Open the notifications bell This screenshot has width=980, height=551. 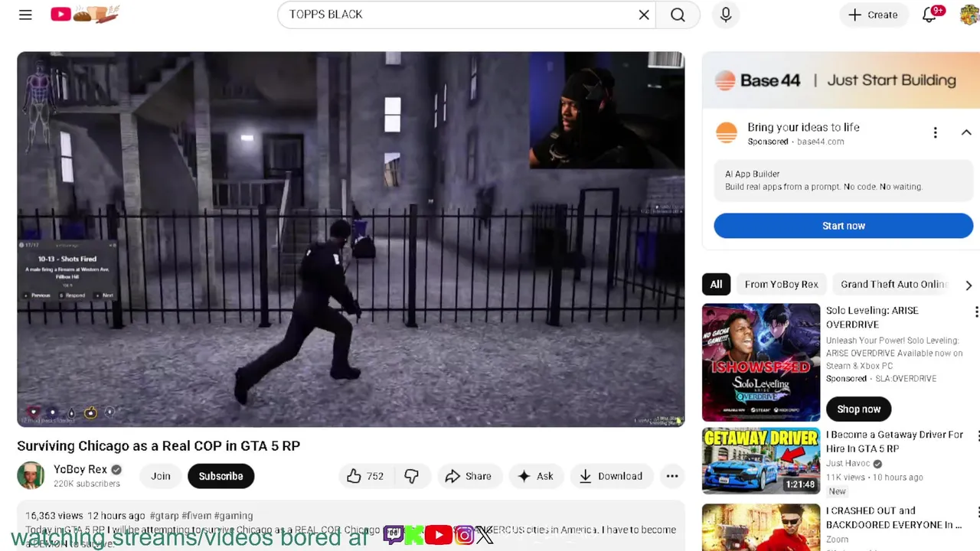click(930, 15)
